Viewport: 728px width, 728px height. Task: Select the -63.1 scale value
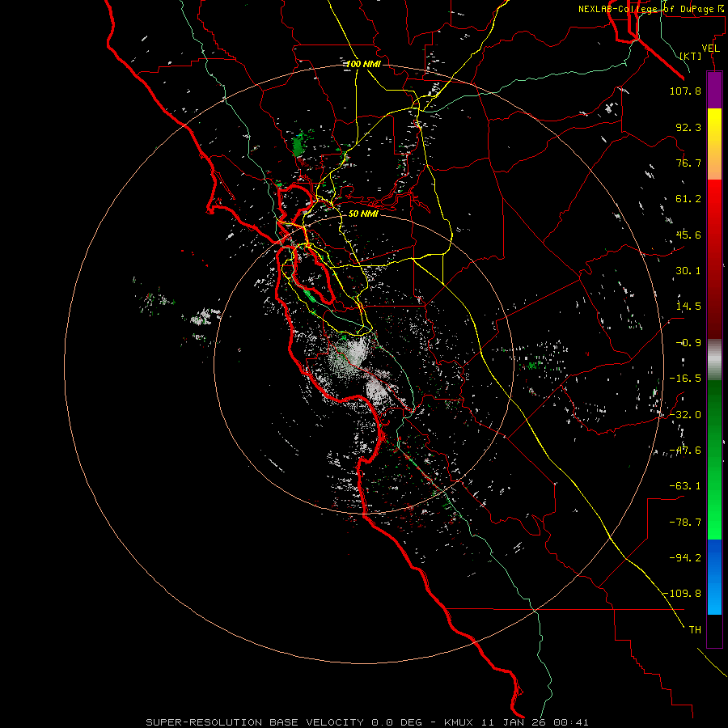685,486
